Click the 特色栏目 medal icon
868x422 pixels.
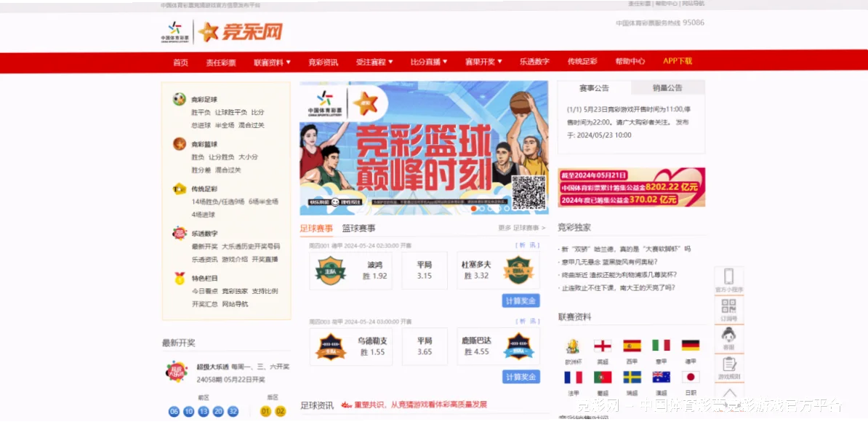coord(180,278)
